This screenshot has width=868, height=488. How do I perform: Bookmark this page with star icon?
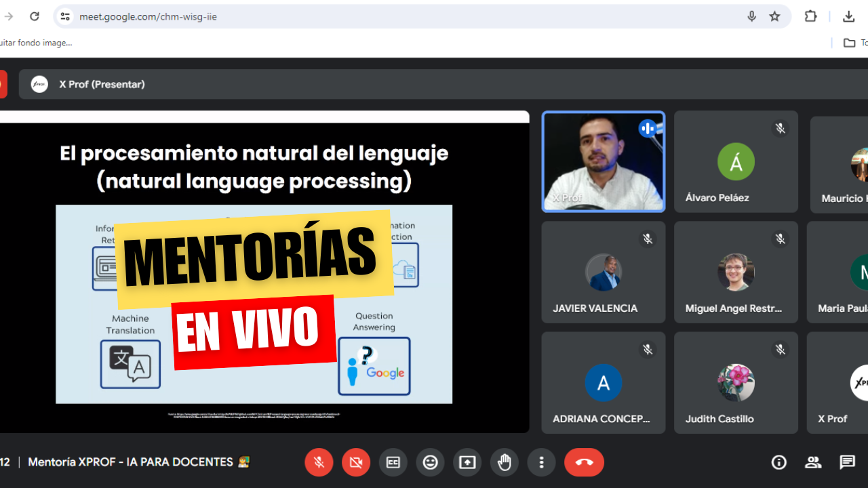tap(774, 16)
